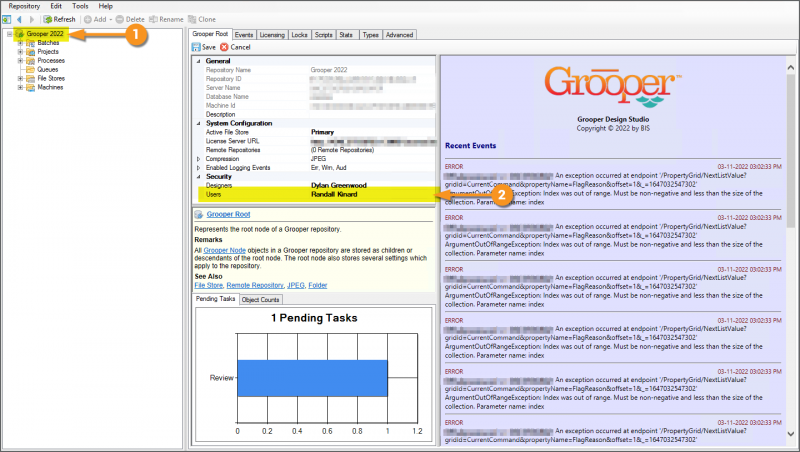The image size is (800, 452).
Task: Open the JPEG help link
Action: pyautogui.click(x=295, y=286)
